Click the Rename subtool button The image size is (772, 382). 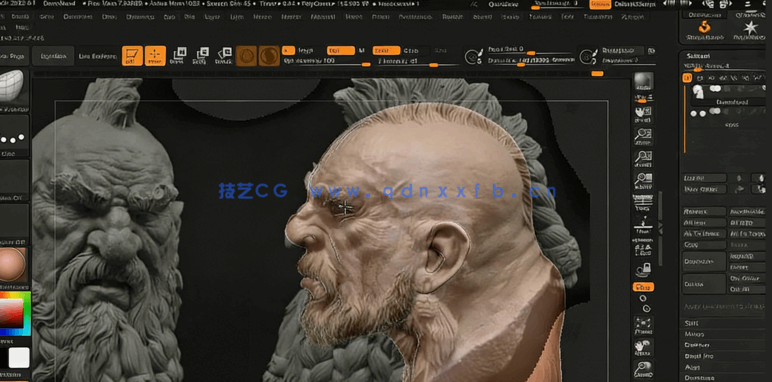tap(704, 212)
